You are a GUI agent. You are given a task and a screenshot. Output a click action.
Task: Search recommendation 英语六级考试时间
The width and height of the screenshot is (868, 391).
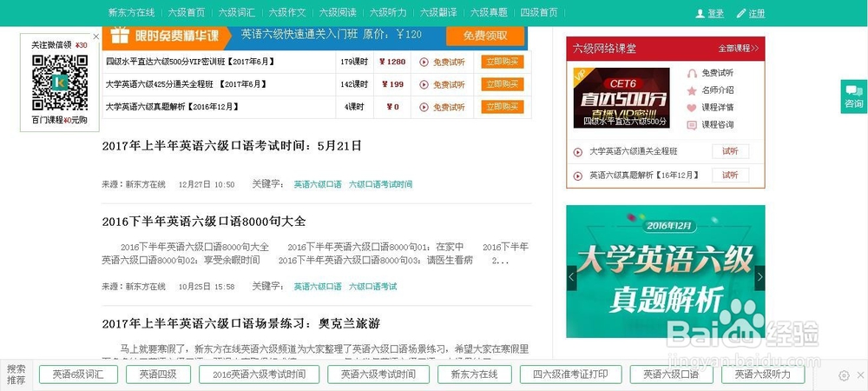[x=378, y=374]
